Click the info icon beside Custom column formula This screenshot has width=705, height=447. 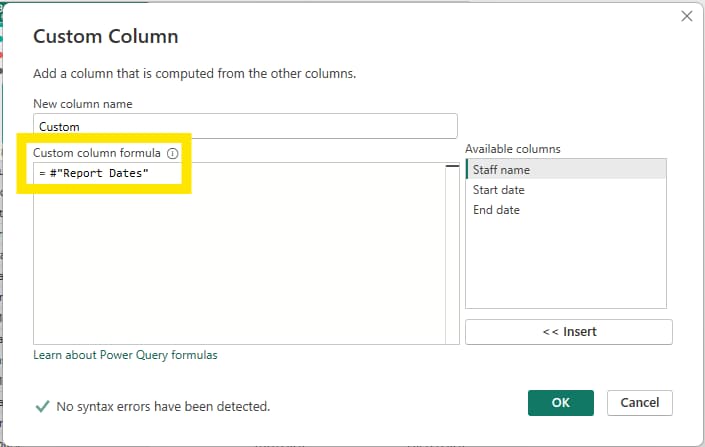click(172, 153)
